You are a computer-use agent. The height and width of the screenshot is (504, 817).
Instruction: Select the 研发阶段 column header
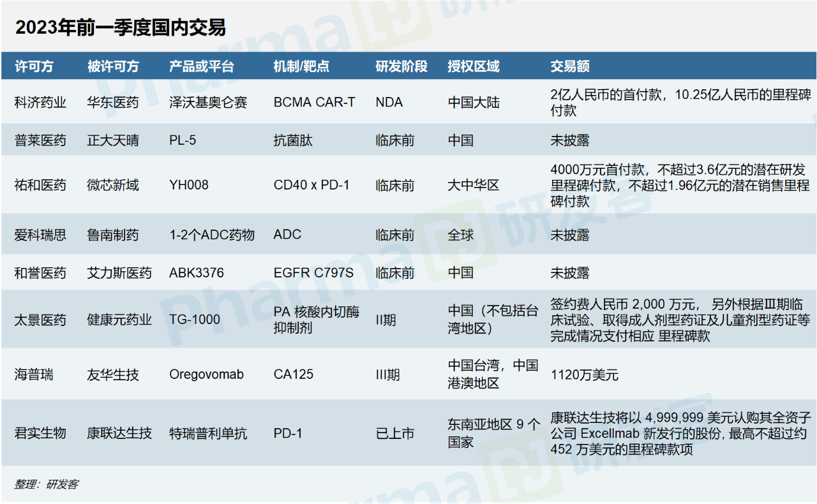point(401,66)
